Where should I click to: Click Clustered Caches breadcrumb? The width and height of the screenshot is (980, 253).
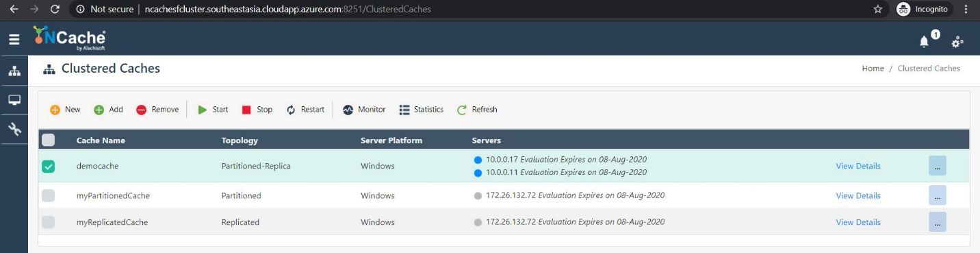[929, 69]
